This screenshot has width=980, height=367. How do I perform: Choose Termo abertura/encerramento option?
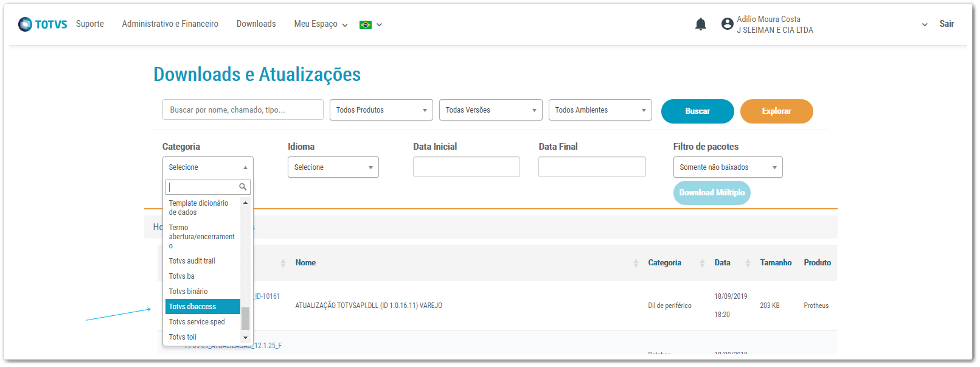[203, 237]
